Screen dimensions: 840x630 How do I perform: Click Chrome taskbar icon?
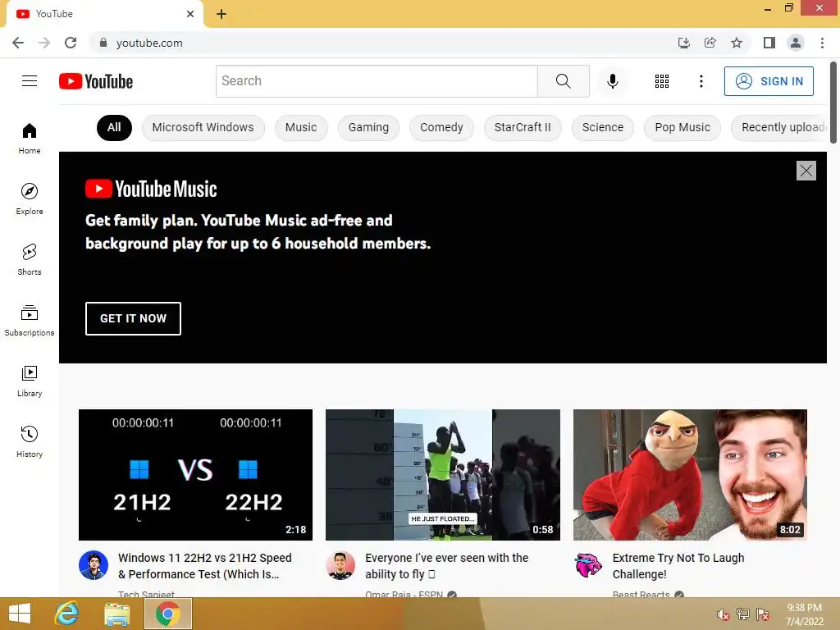(x=167, y=614)
